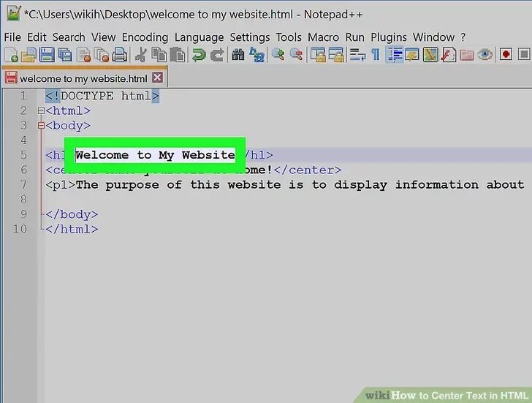Click the '<p1>' tag on line 7

pyautogui.click(x=61, y=185)
